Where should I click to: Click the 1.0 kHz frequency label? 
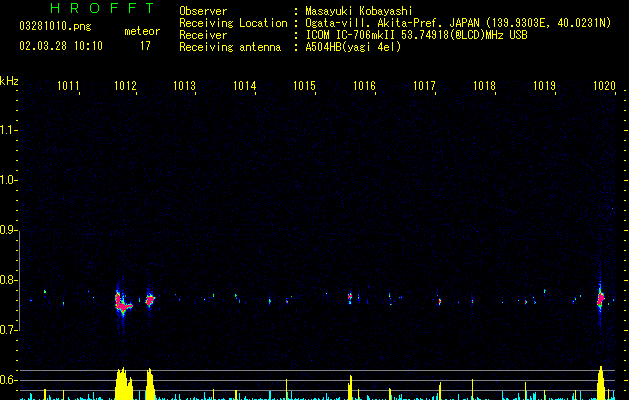[x=8, y=180]
